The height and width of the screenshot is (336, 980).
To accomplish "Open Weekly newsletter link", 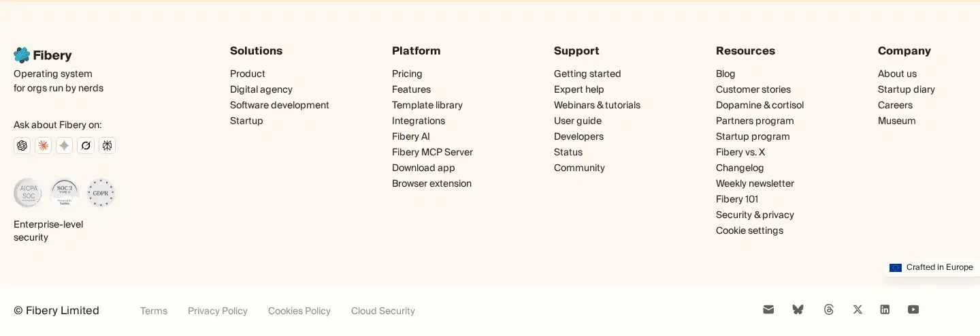I will pos(755,183).
